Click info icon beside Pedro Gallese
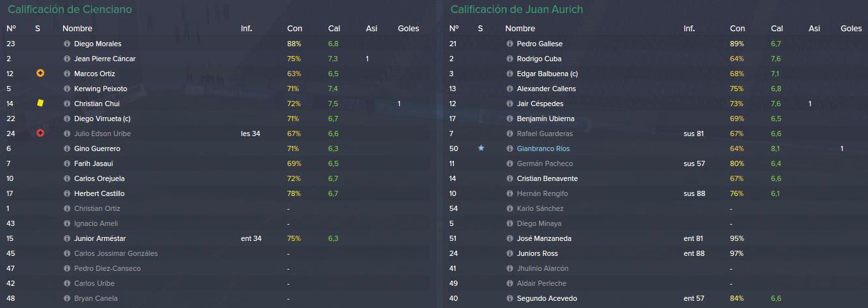Image resolution: width=868 pixels, height=308 pixels. (x=509, y=44)
